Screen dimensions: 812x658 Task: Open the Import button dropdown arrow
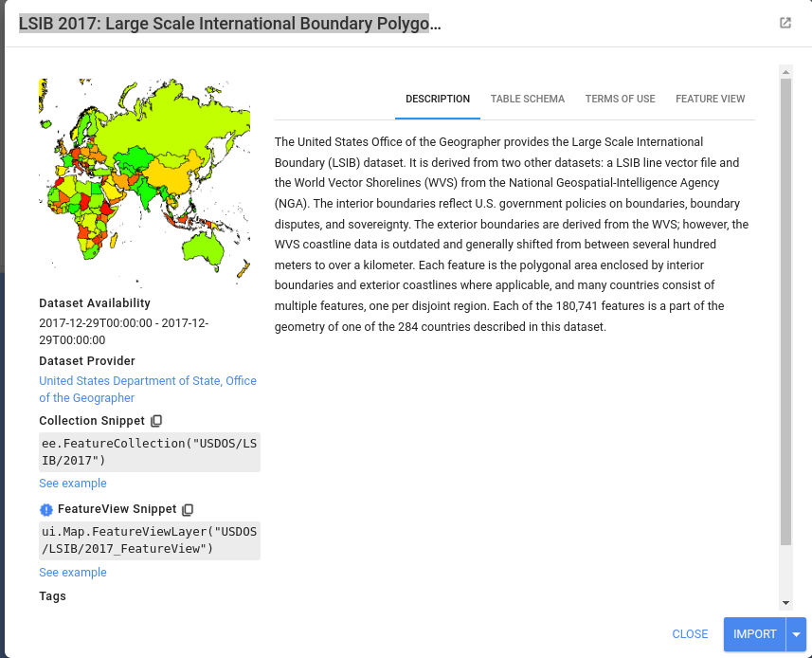796,634
